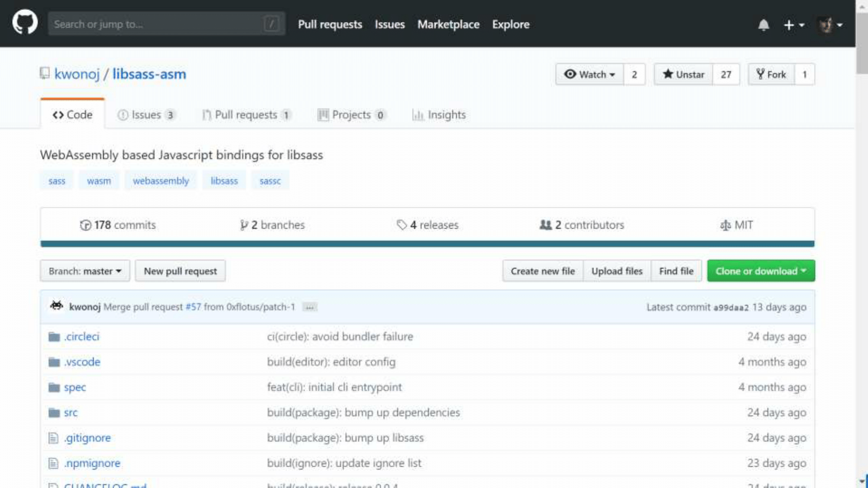The width and height of the screenshot is (868, 488).
Task: Click Create new file
Action: pyautogui.click(x=542, y=271)
